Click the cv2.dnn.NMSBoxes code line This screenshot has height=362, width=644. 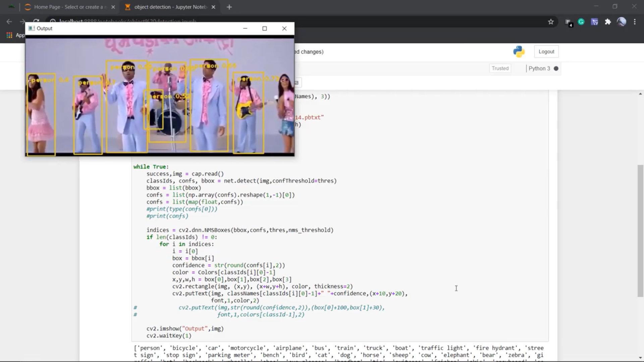tap(240, 230)
